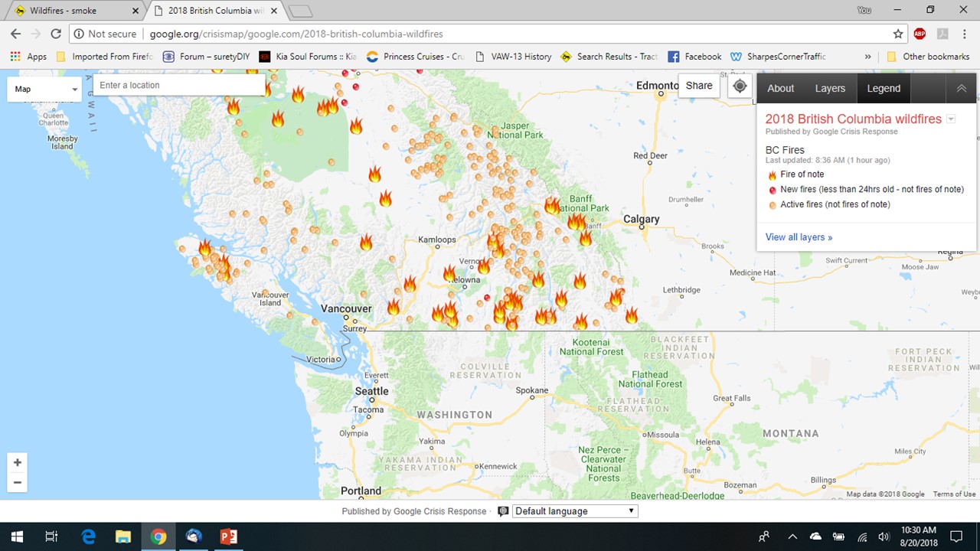The height and width of the screenshot is (551, 980).
Task: Open the Facebook bookmark
Action: pyautogui.click(x=694, y=57)
